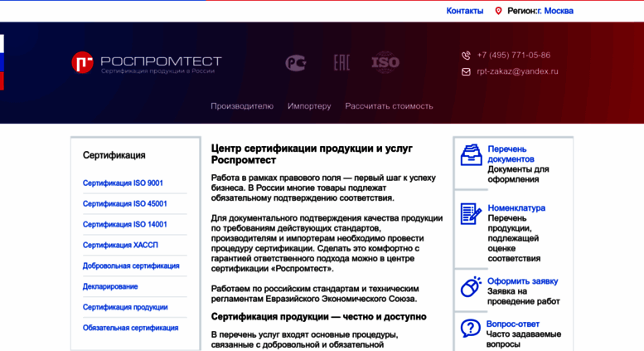Screen dimensions: 644x351
Task: Click heading Сертификация продукции — честно и доступно
Action: 319,317
